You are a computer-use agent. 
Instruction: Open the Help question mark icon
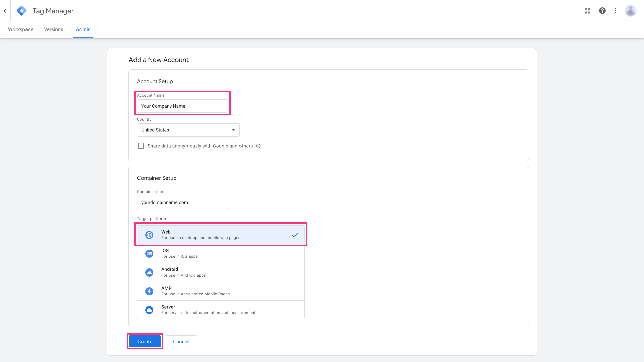[602, 11]
